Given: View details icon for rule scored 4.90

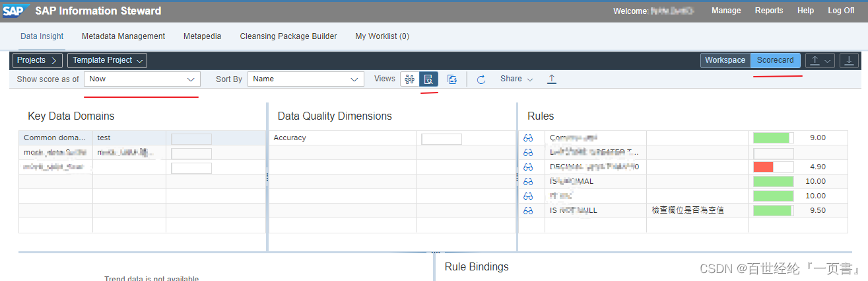Looking at the screenshot, I should (x=528, y=167).
